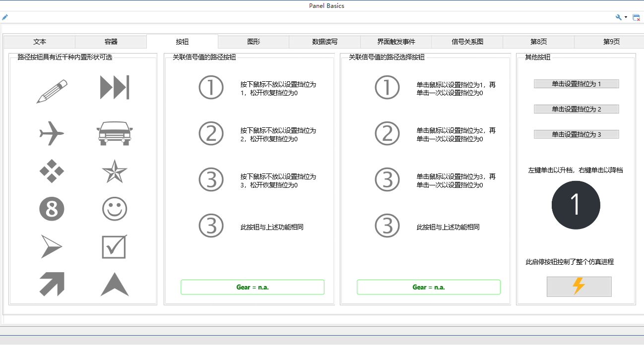
Task: Click circled 2 button described by 按下鼠标不放
Action: click(x=211, y=133)
